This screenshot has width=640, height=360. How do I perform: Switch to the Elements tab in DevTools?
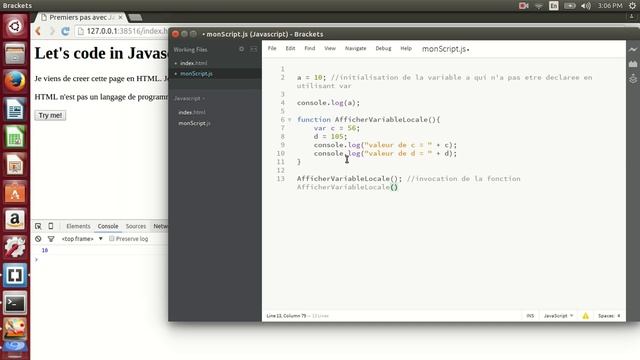(x=78, y=226)
